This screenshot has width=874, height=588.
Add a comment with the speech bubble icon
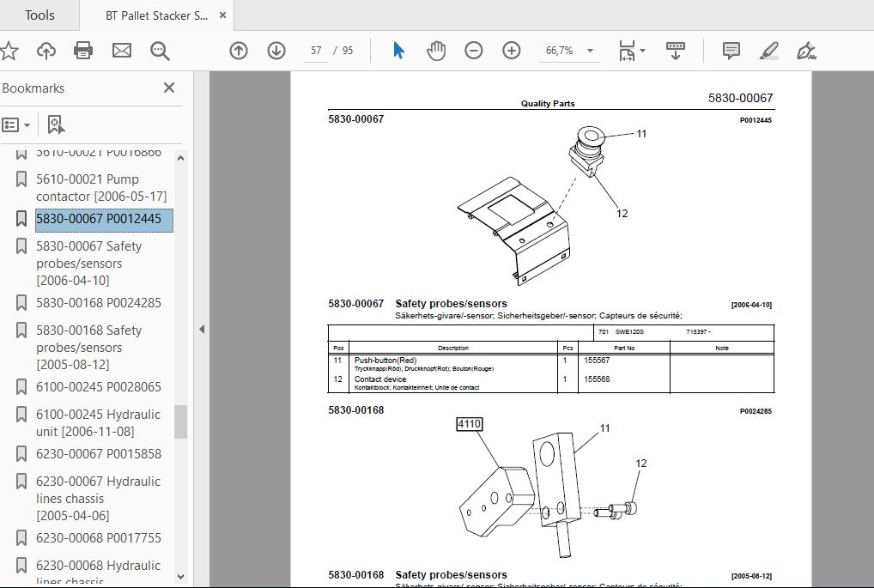click(731, 51)
